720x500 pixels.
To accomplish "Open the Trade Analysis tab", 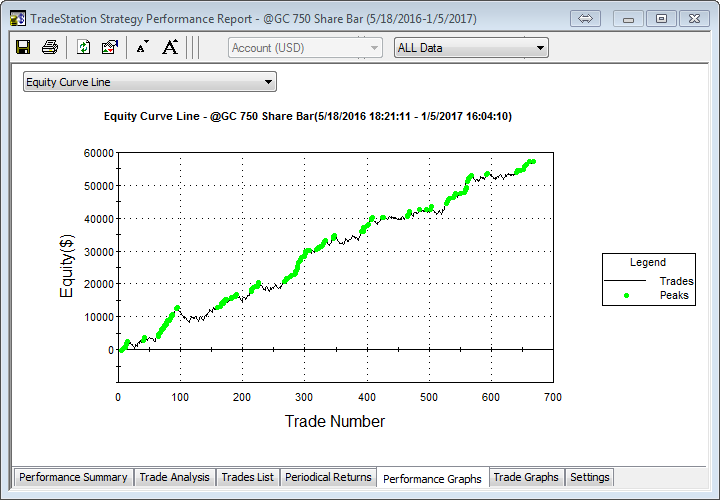I will coord(174,477).
